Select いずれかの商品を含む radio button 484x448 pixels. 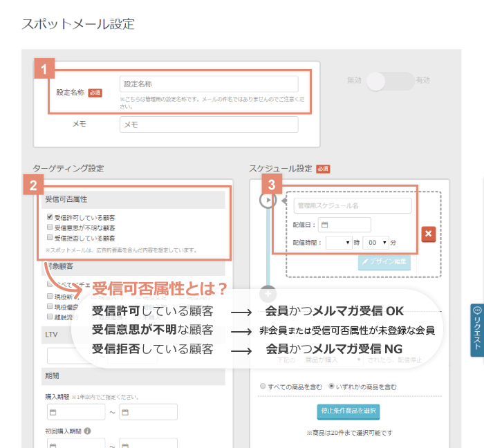(x=331, y=386)
